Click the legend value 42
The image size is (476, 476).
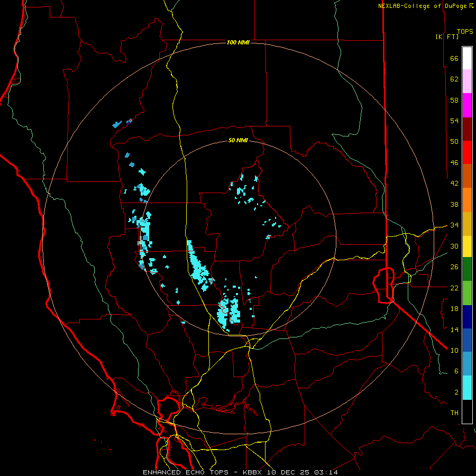pos(454,184)
